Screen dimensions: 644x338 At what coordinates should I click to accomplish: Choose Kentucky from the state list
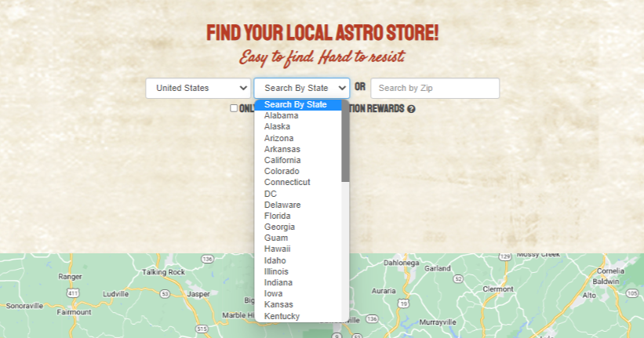click(x=282, y=316)
